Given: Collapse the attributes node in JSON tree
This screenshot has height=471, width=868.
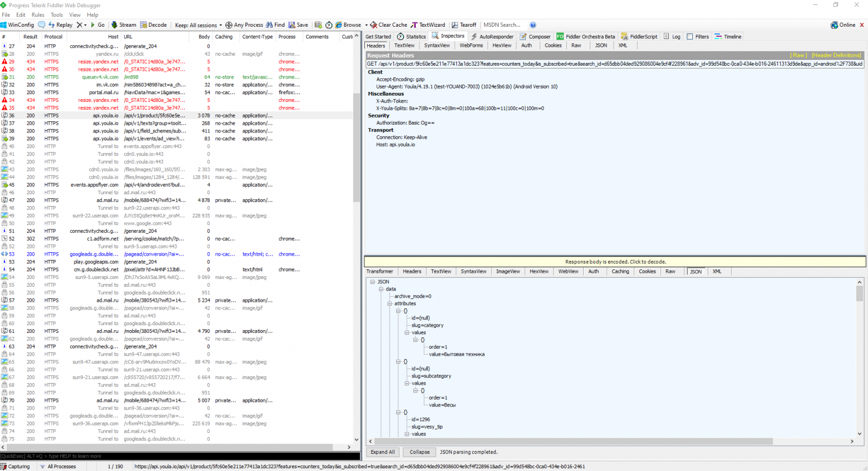Looking at the screenshot, I should click(x=389, y=303).
